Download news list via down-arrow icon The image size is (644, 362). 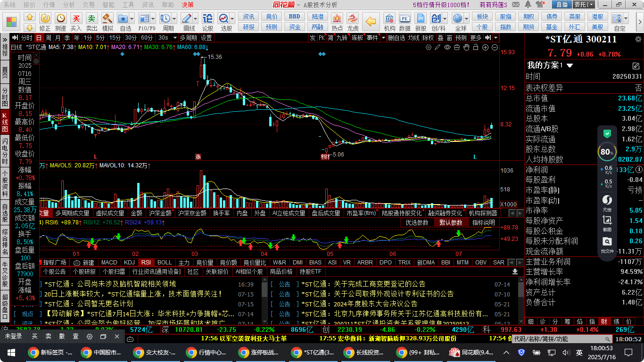click(x=515, y=272)
